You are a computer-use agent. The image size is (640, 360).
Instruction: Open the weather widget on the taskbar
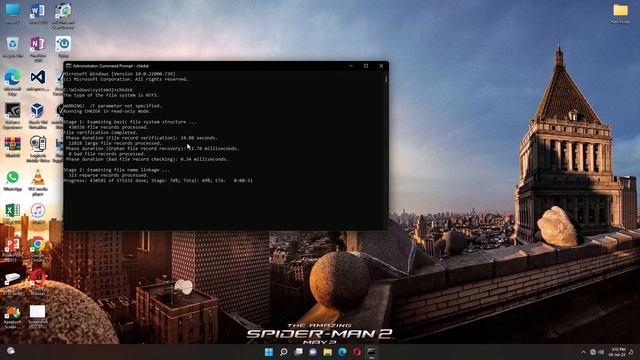tap(11, 351)
